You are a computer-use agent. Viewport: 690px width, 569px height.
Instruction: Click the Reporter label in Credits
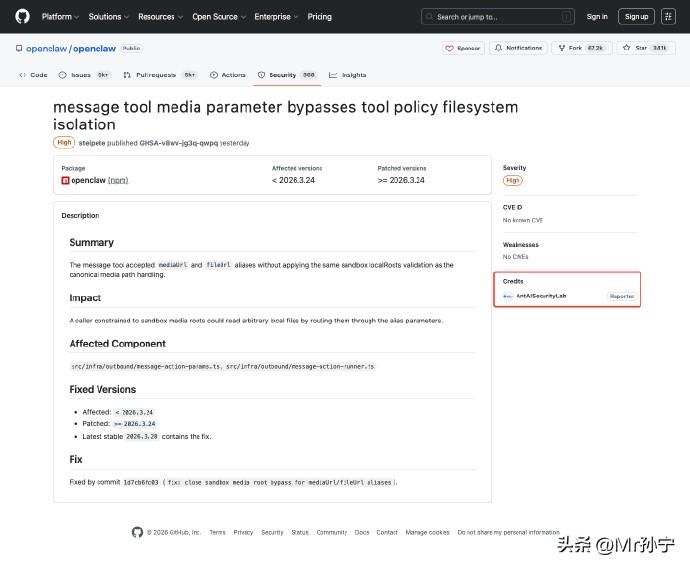pos(622,296)
